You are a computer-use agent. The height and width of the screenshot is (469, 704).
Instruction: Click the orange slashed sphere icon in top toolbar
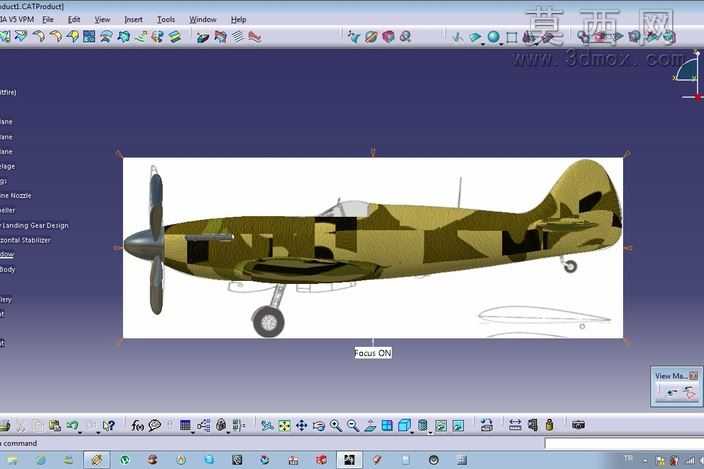pos(371,37)
